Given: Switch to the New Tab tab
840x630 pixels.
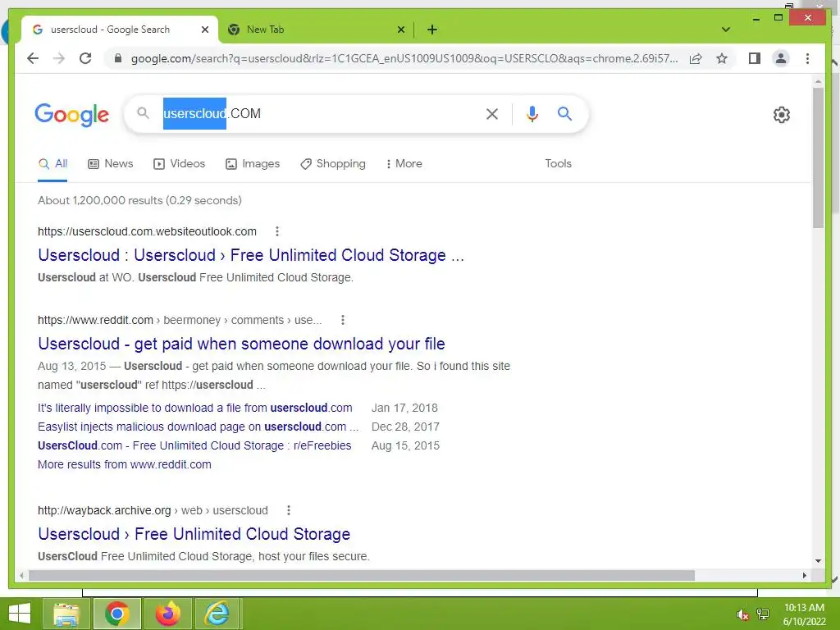Looking at the screenshot, I should tap(316, 30).
